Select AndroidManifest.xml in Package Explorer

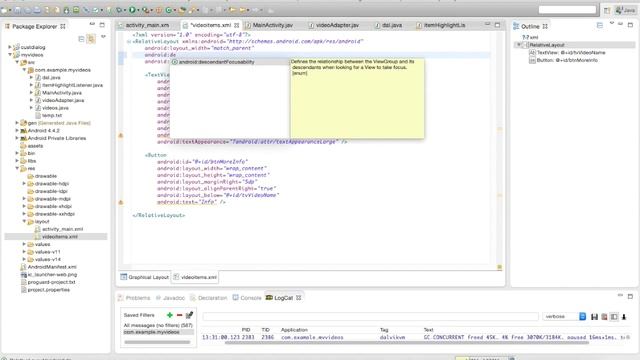tap(48, 267)
